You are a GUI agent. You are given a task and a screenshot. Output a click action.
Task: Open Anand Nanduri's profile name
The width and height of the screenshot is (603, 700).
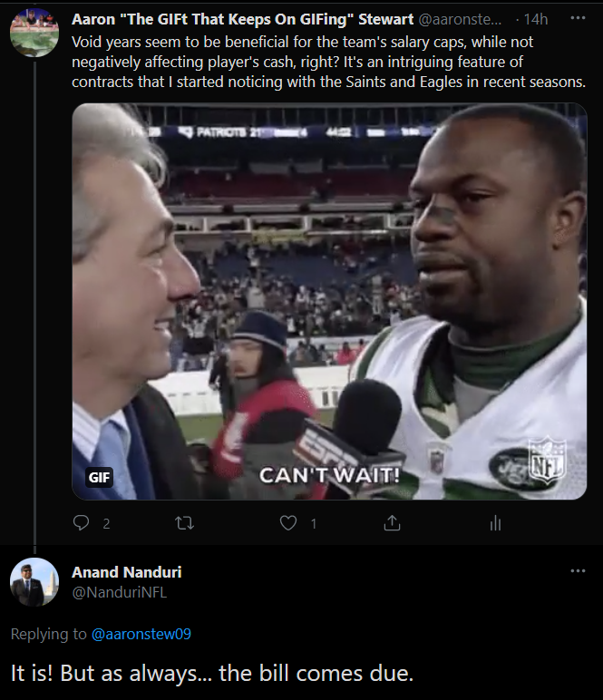[x=126, y=572]
